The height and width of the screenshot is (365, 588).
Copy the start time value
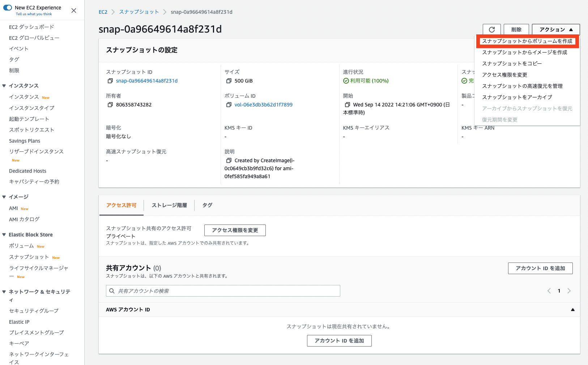point(348,105)
